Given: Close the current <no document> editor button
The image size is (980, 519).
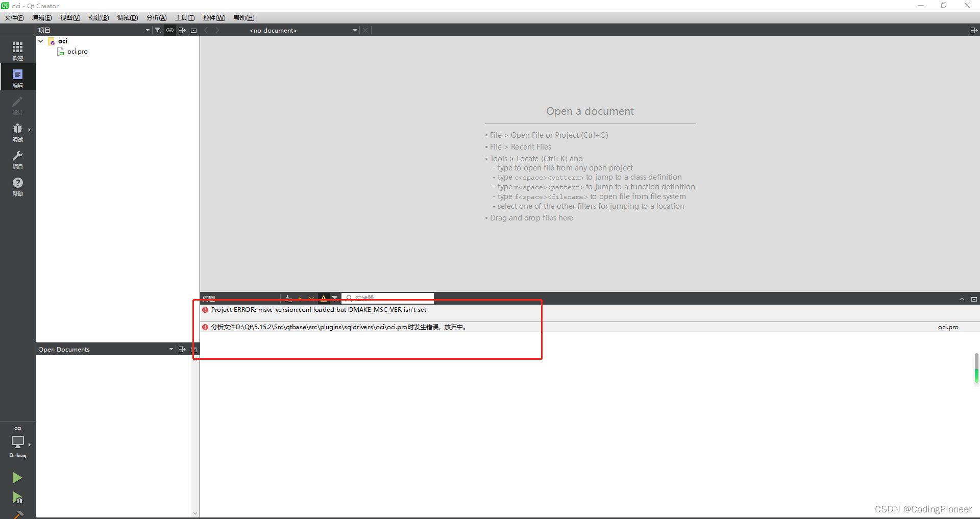Looking at the screenshot, I should click(365, 30).
